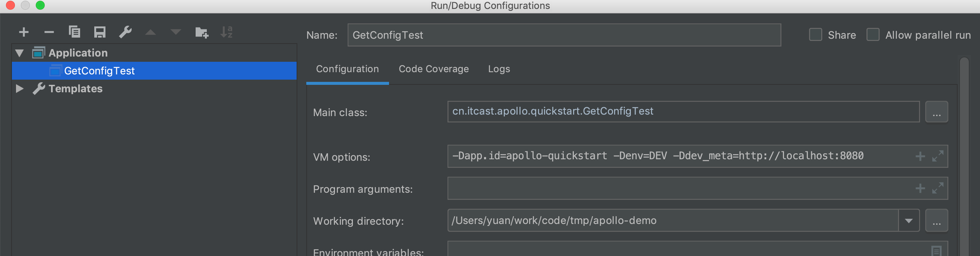
Task: Click the Add New Configuration plus icon
Action: (x=23, y=32)
